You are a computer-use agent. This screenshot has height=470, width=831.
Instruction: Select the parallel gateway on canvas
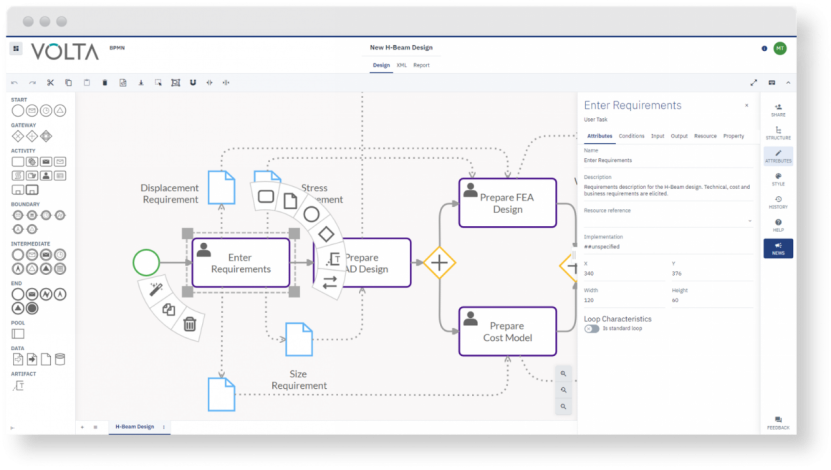tap(439, 262)
